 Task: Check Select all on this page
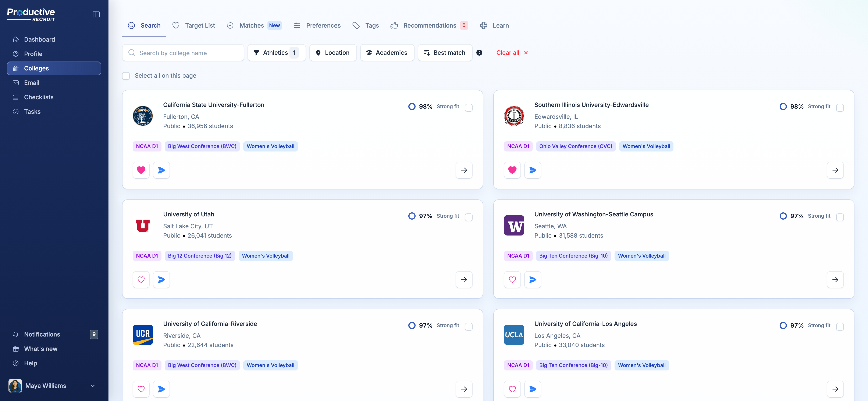pos(126,76)
